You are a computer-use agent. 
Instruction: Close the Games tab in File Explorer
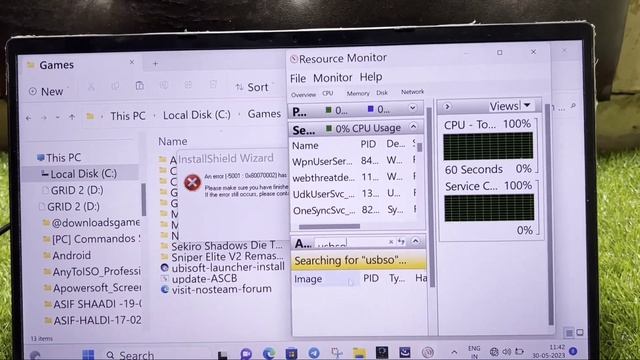pyautogui.click(x=132, y=62)
